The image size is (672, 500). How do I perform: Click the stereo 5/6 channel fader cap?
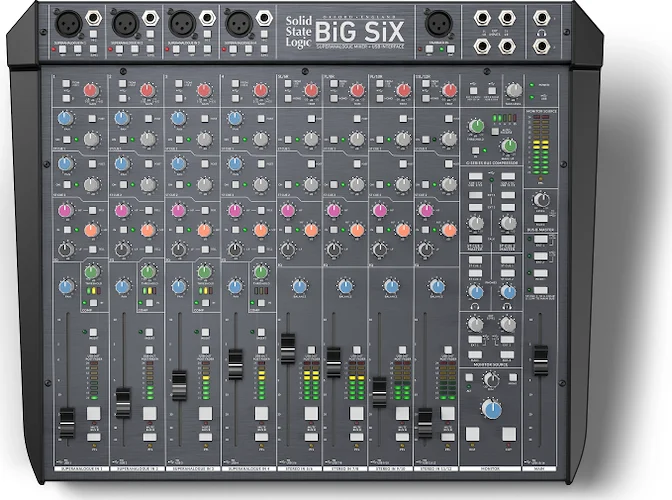tap(288, 348)
